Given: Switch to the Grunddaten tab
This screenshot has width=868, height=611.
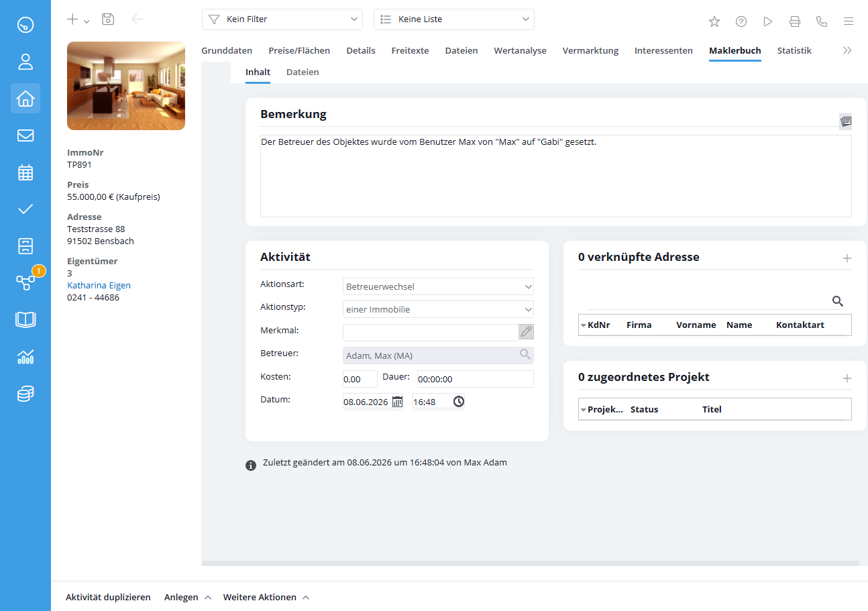Looking at the screenshot, I should coord(227,50).
